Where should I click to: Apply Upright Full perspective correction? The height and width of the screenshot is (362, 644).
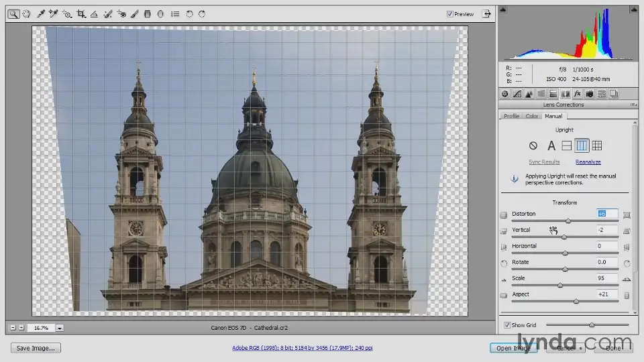point(597,145)
